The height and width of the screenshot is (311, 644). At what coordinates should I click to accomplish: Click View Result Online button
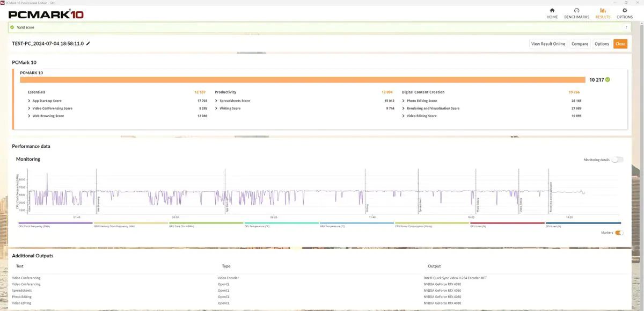point(548,44)
